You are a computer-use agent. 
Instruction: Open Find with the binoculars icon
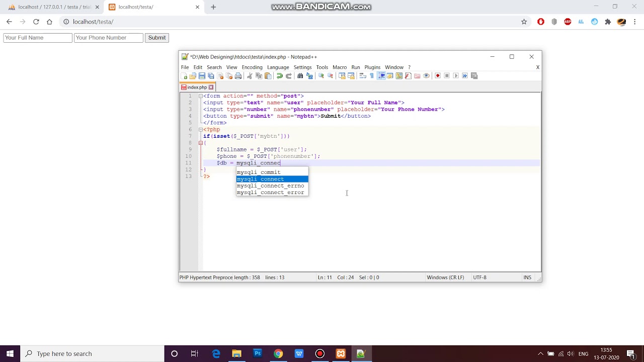(x=300, y=76)
